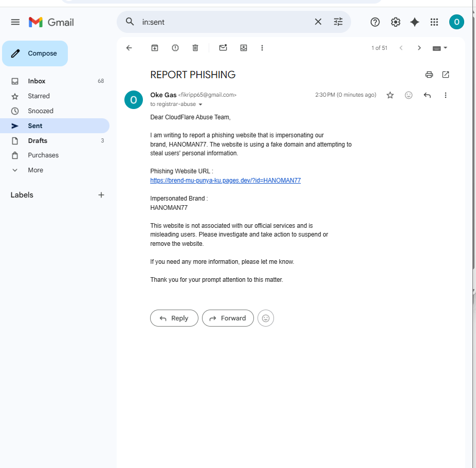Add emoji reaction in message header
This screenshot has height=468, width=476.
(x=409, y=95)
